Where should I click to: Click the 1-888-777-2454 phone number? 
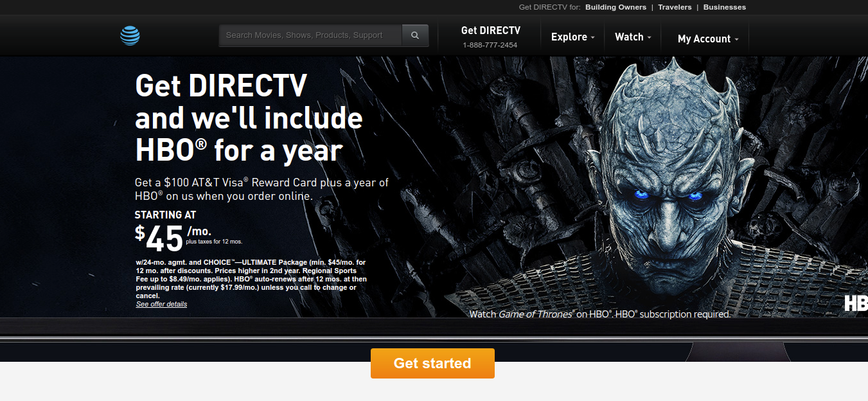[490, 45]
